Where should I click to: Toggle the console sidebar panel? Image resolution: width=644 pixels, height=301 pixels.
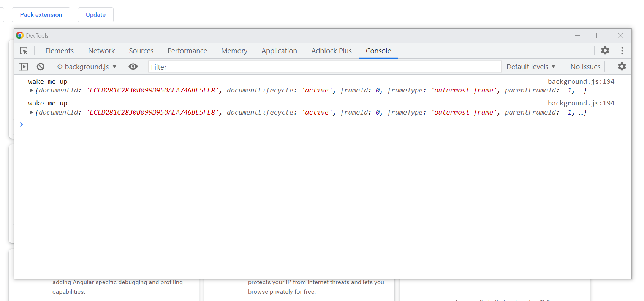point(23,67)
